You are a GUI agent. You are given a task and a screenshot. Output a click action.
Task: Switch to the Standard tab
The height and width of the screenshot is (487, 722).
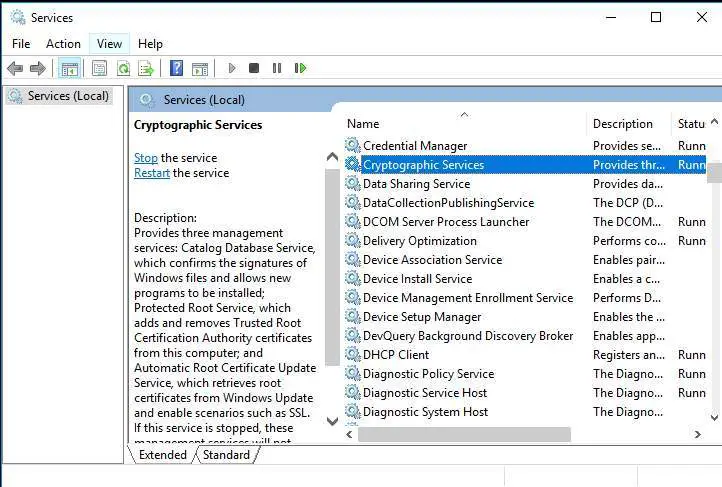click(226, 455)
